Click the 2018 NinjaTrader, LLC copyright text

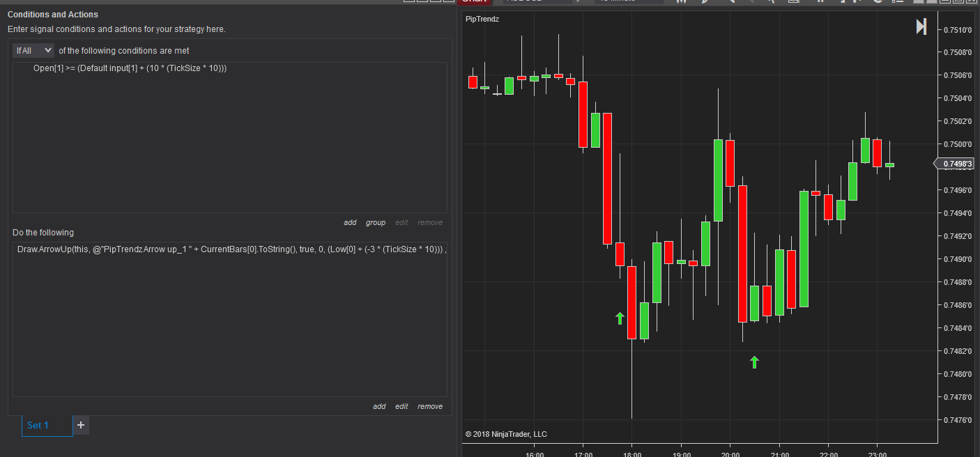click(506, 434)
